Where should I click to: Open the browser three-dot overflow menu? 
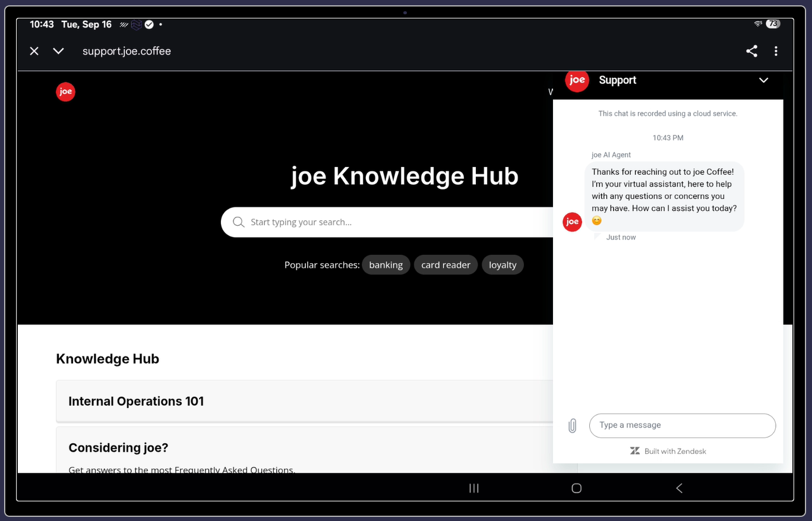(x=776, y=51)
